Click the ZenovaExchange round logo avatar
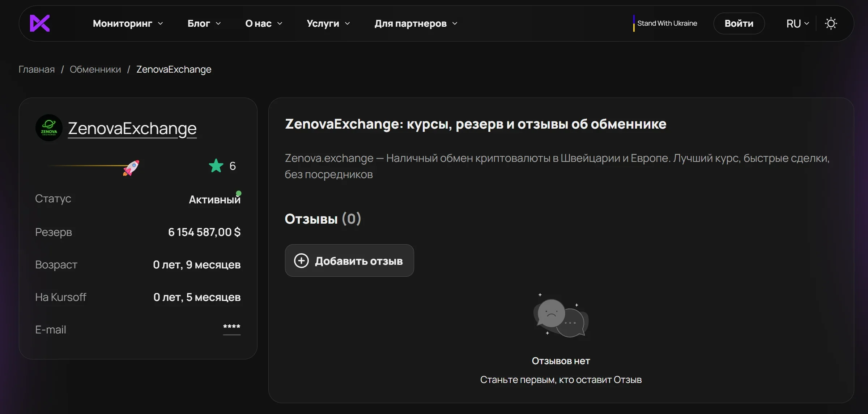The width and height of the screenshot is (868, 414). (x=49, y=128)
